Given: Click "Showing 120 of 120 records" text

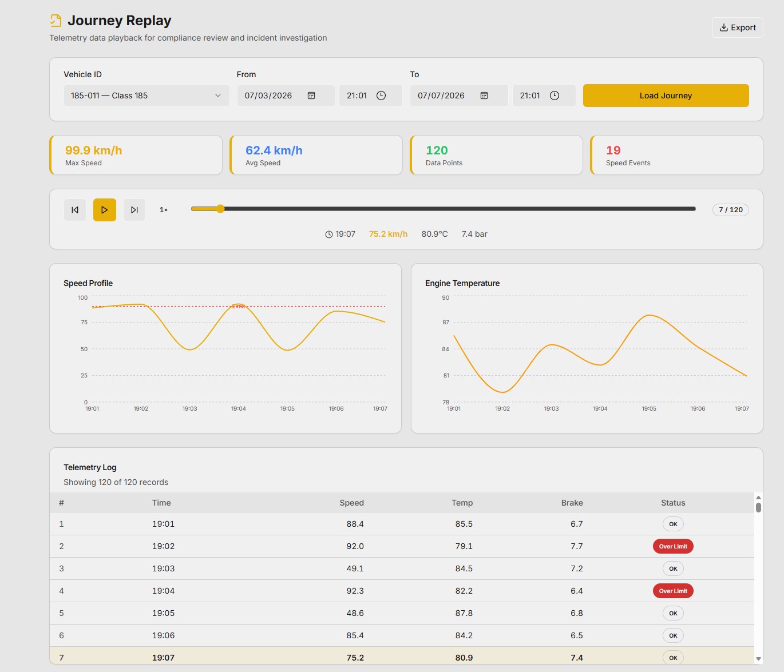Looking at the screenshot, I should 116,482.
